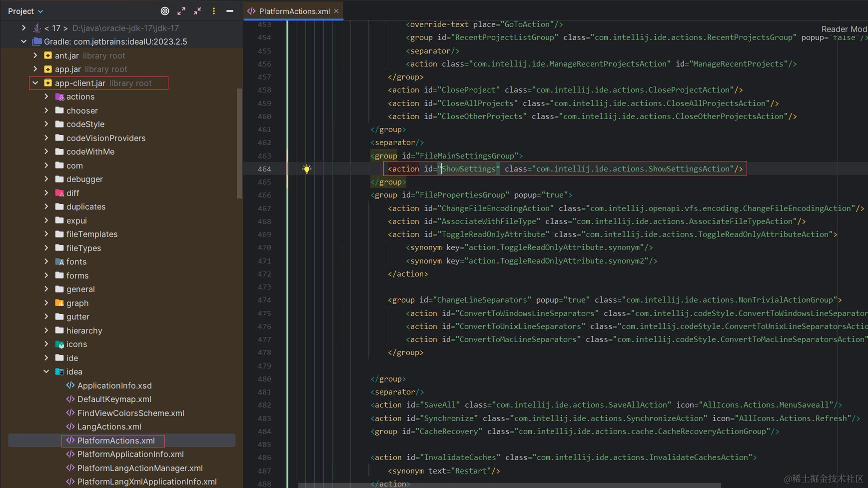
Task: Expand the ant.jar library root
Action: [35, 55]
